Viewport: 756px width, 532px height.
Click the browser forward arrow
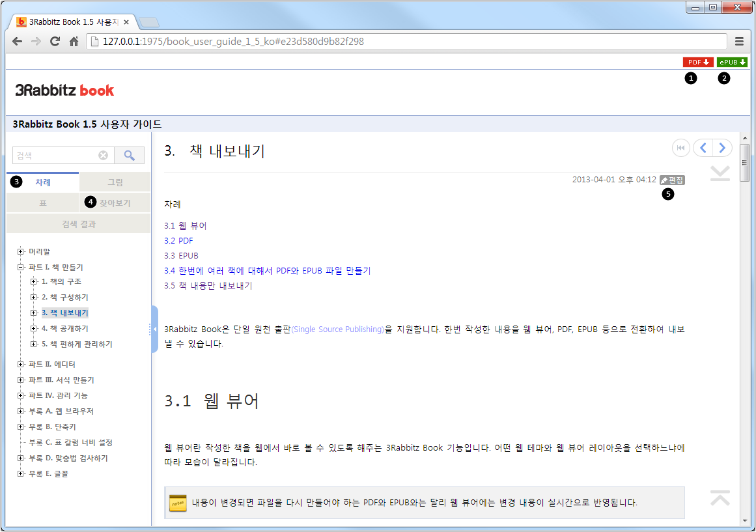coord(36,42)
